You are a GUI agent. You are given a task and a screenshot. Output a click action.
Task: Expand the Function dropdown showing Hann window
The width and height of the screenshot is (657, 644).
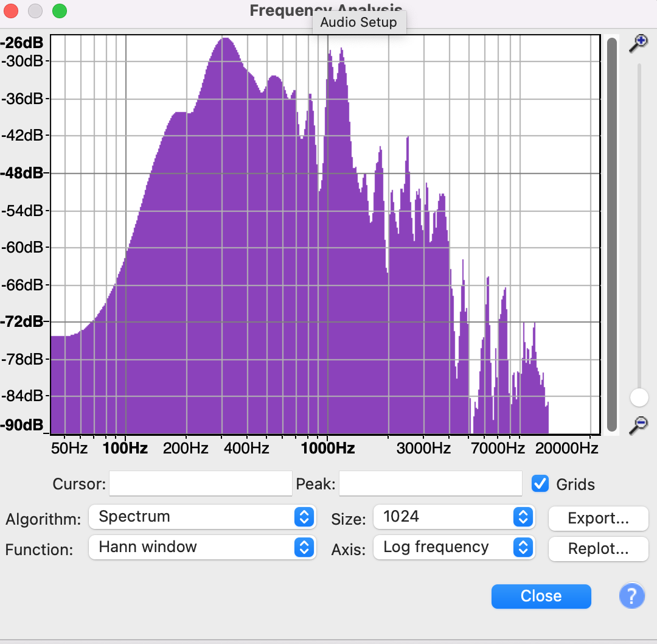point(202,547)
